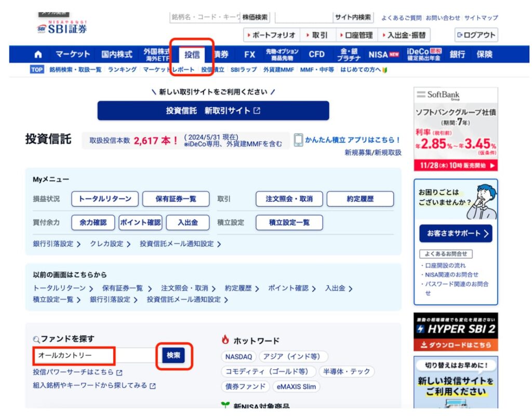Screen dimensions: 532x418
Task: Open ポートフォリオ from top menu
Action: (272, 35)
